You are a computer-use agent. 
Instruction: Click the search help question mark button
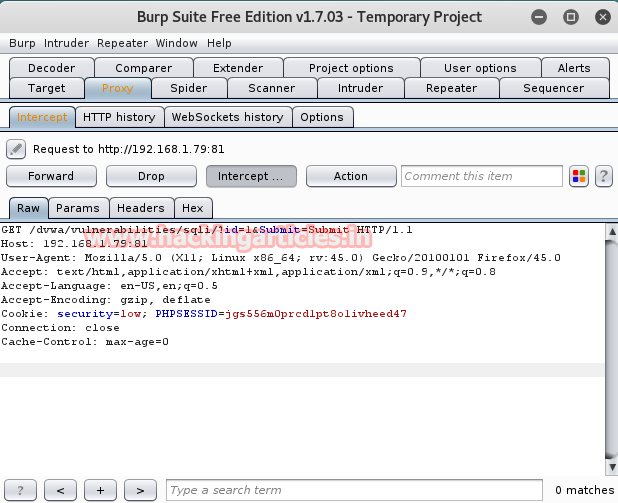click(x=20, y=490)
